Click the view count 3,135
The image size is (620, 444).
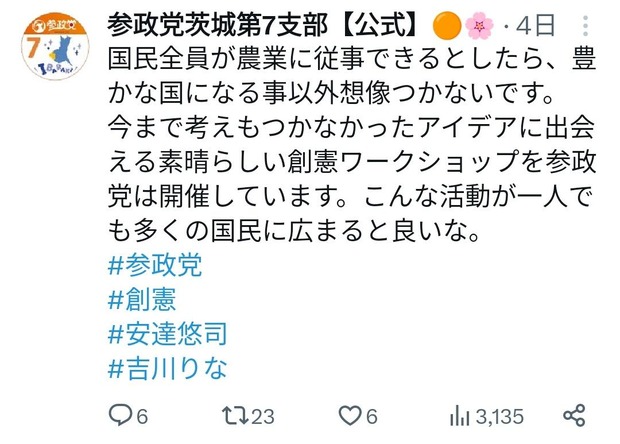coord(500,417)
